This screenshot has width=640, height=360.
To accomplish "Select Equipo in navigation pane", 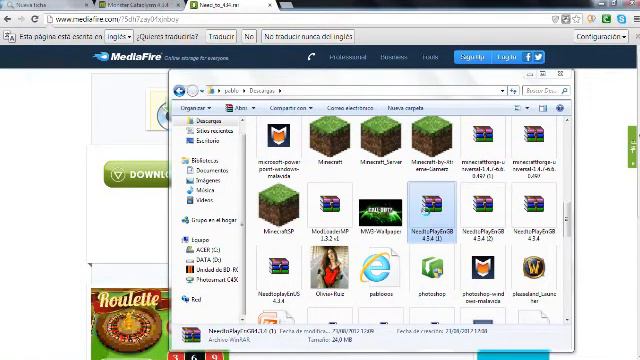I will [x=200, y=240].
